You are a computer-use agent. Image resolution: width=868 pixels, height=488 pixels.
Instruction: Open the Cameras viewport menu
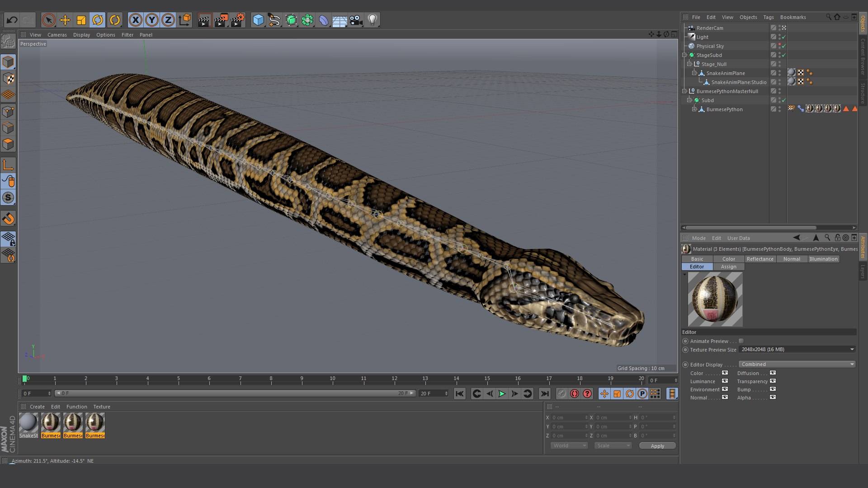[57, 35]
